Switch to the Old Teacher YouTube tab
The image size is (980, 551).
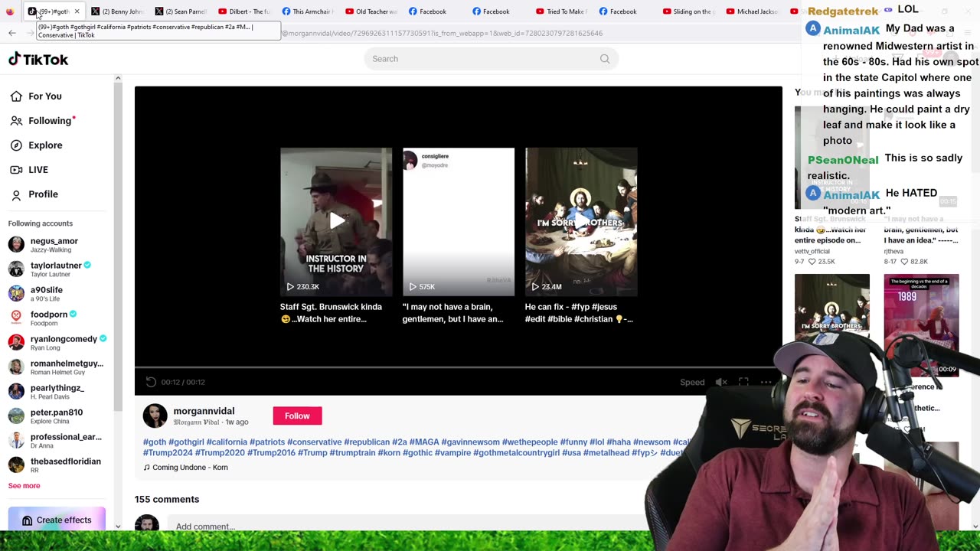coord(371,11)
